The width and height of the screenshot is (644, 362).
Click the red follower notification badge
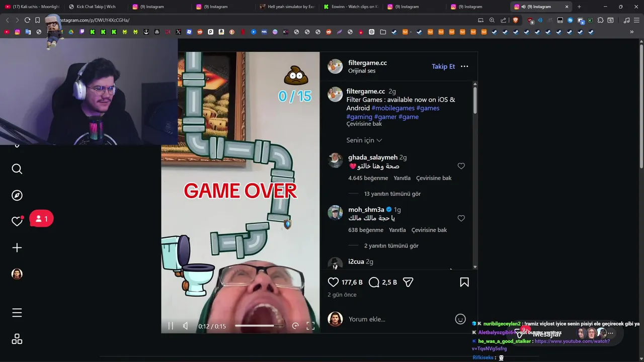coord(41,219)
